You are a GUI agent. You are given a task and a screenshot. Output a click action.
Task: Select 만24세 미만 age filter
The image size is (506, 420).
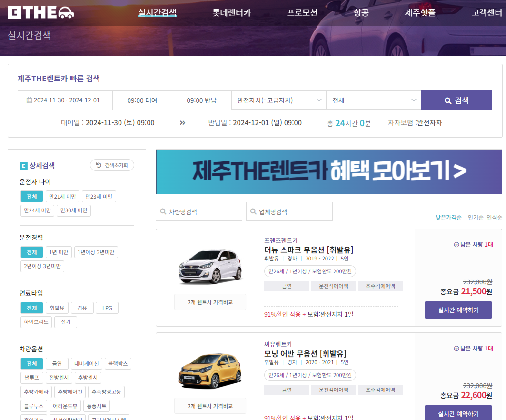(37, 210)
